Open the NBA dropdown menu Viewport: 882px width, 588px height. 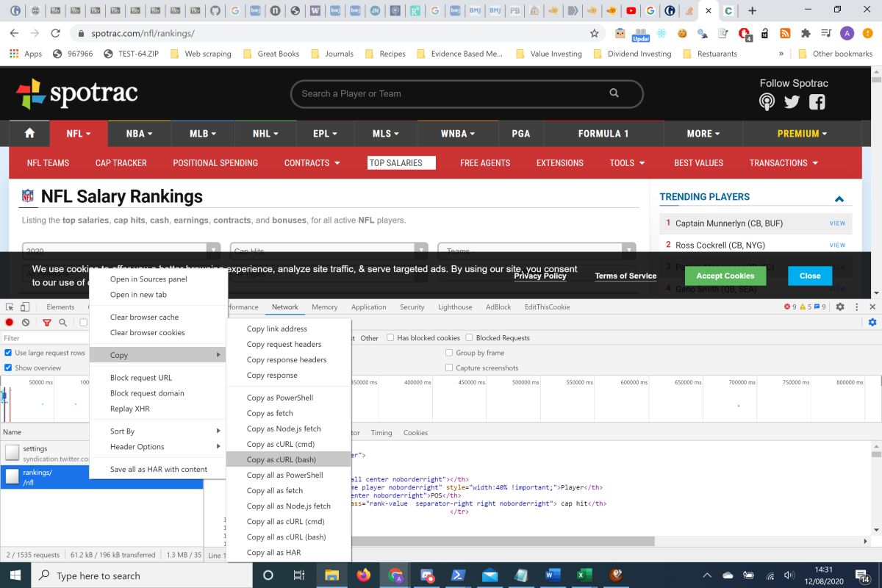(x=139, y=133)
